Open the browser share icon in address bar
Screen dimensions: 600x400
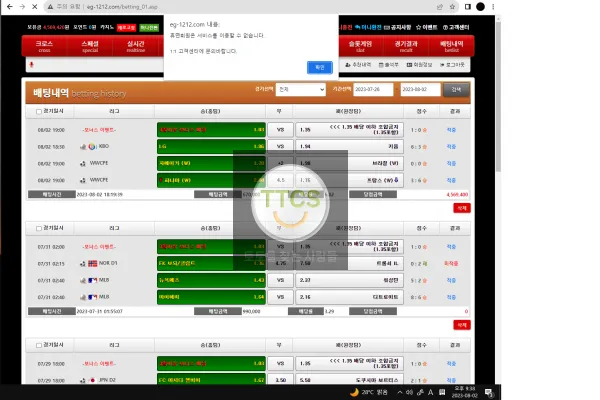pyautogui.click(x=440, y=7)
